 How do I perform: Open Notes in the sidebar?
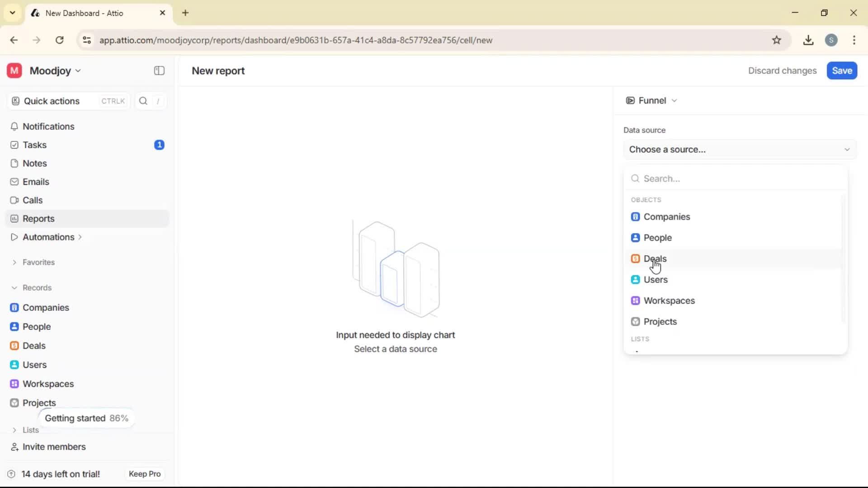coord(34,163)
